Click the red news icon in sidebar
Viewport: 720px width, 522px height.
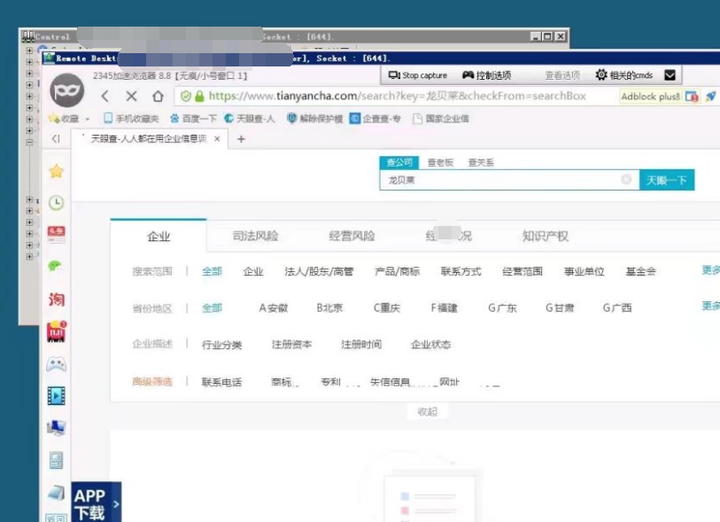56,233
